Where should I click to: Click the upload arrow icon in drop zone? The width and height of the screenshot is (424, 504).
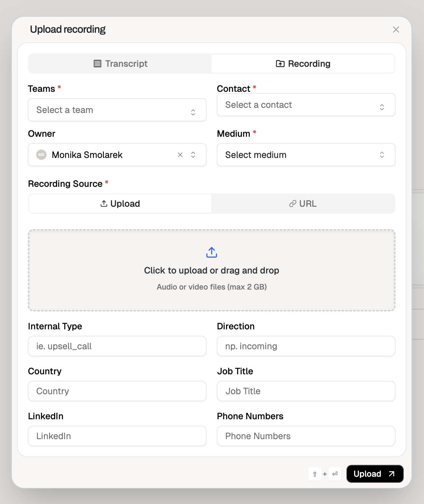click(x=212, y=252)
